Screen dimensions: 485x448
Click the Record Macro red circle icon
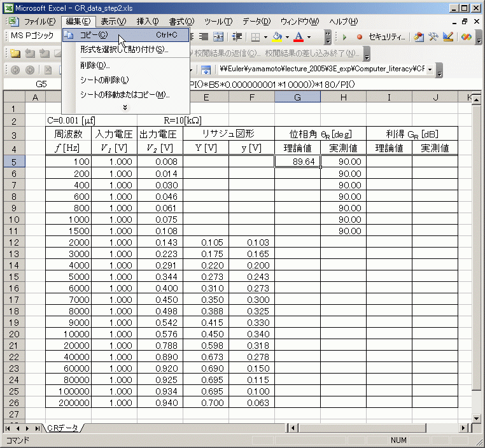click(x=360, y=37)
